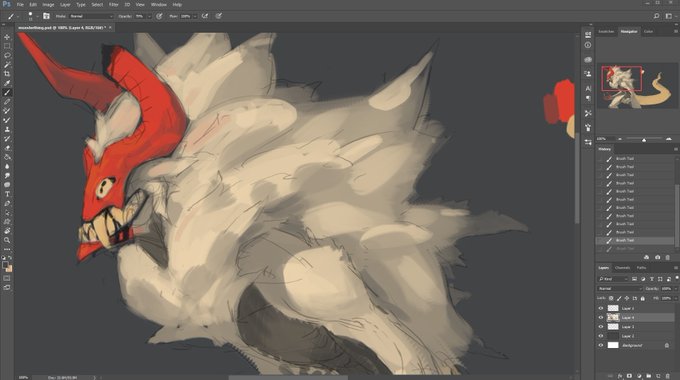This screenshot has height=380, width=680.
Task: Open the brush Opacity slider arrow
Action: (150, 16)
